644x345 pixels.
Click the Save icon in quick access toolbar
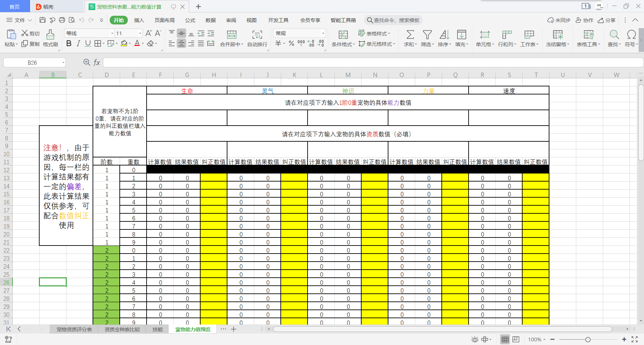[43, 20]
